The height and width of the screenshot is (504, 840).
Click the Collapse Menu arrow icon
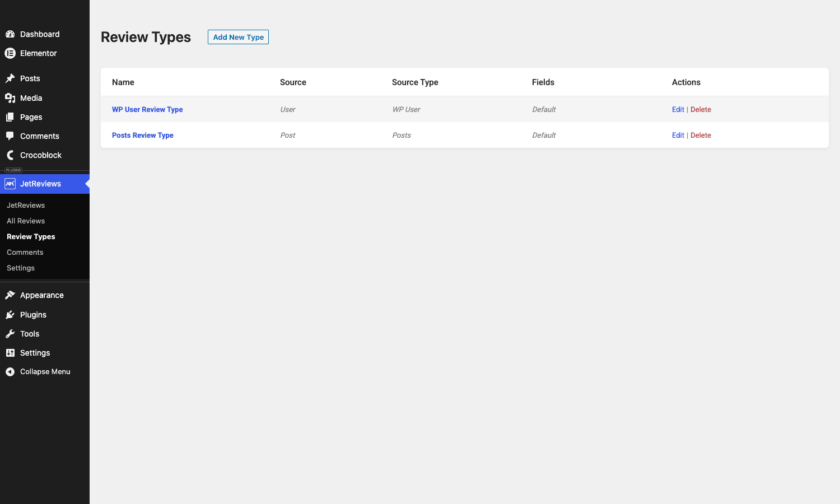(x=10, y=372)
